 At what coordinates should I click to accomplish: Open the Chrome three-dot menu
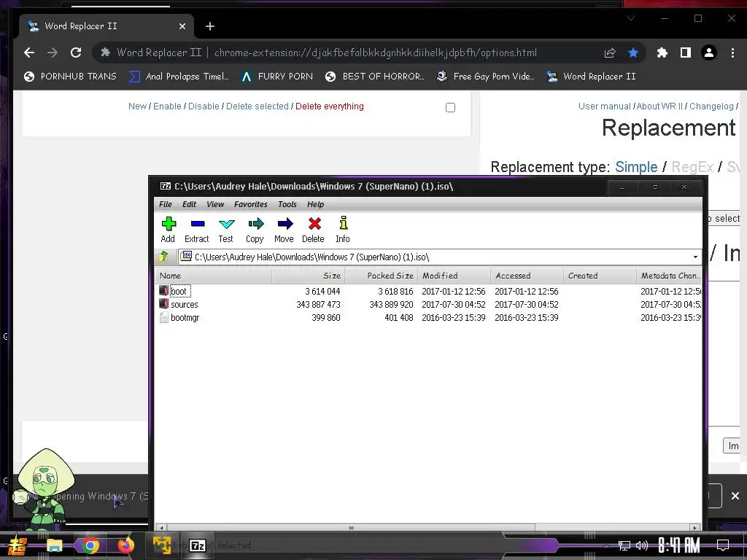tap(732, 52)
